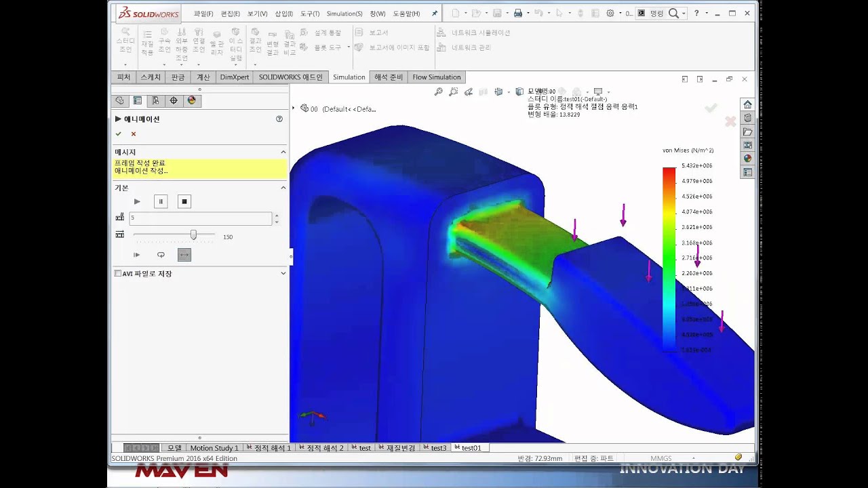Click the search magnifier in title bar

click(673, 14)
